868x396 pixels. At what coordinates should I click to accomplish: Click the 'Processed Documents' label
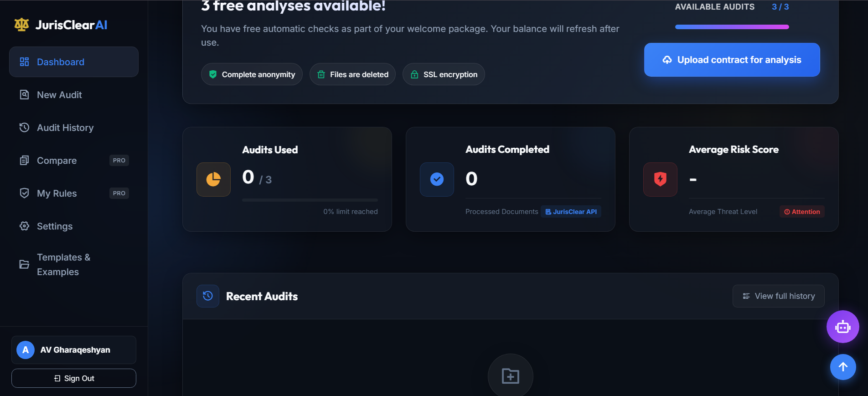(501, 212)
